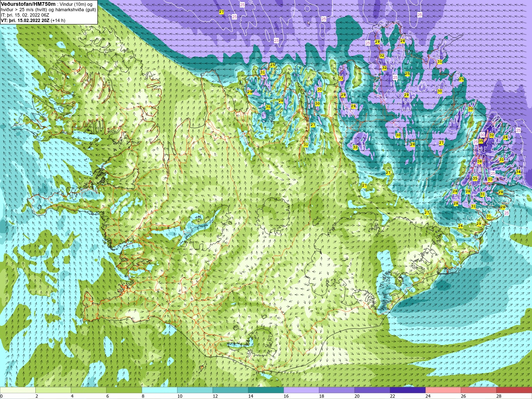Click the 6–8 m/s dark green legend swatch
Viewport: 532px width, 399px height.
[x=124, y=390]
